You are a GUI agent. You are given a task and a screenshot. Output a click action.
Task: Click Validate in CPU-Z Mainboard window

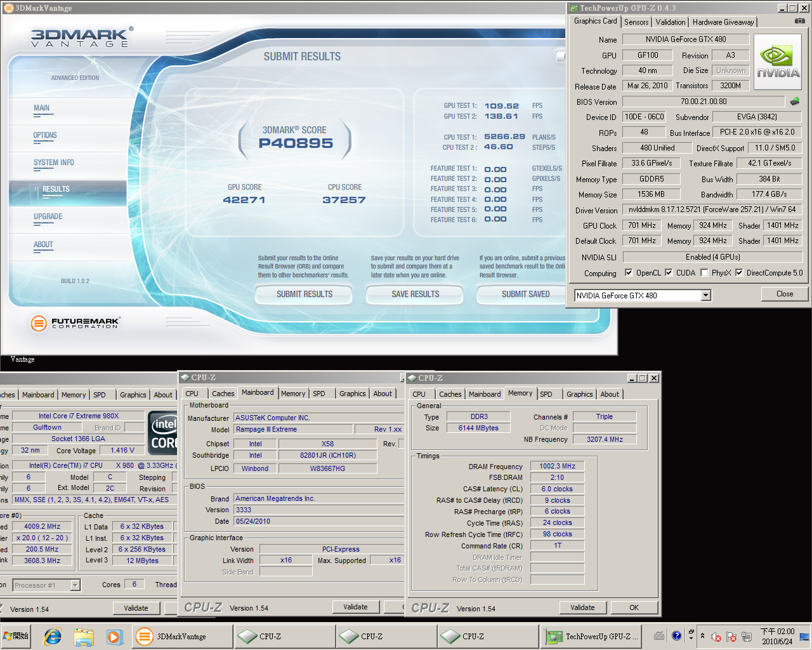[x=355, y=607]
